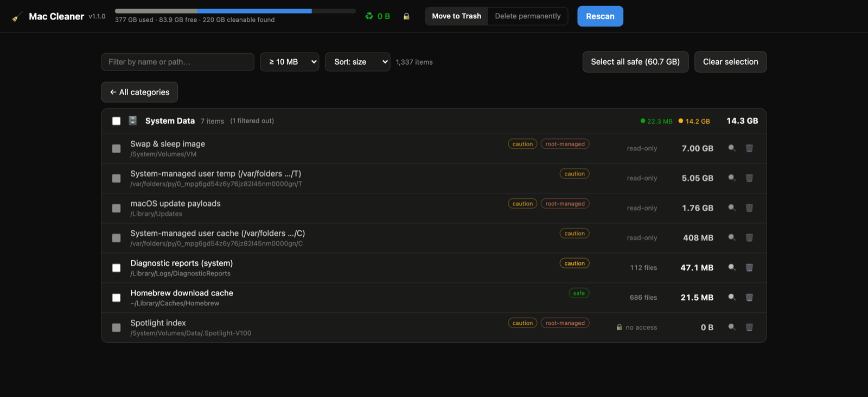
Task: Click the green recycle icon beside 0 B
Action: click(369, 16)
